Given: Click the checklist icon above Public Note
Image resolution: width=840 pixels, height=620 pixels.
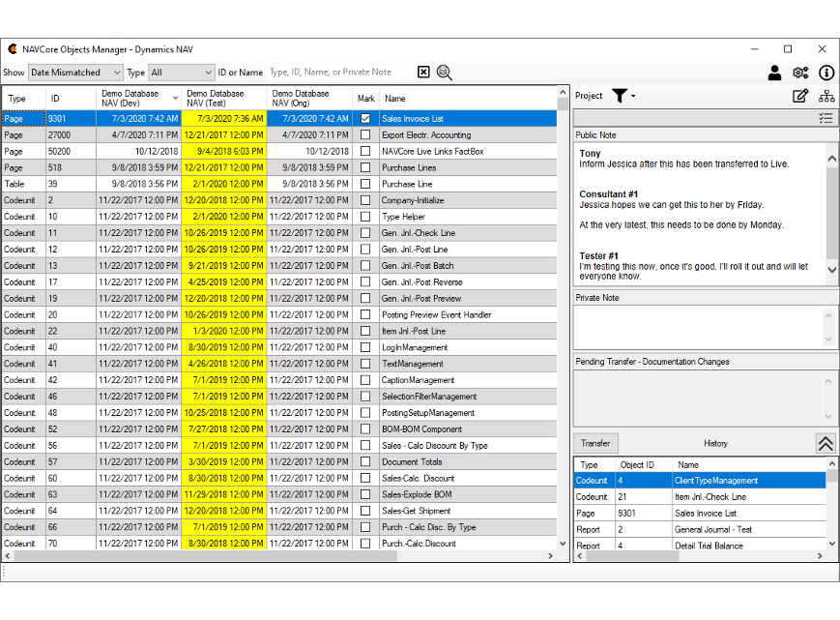Looking at the screenshot, I should (826, 118).
